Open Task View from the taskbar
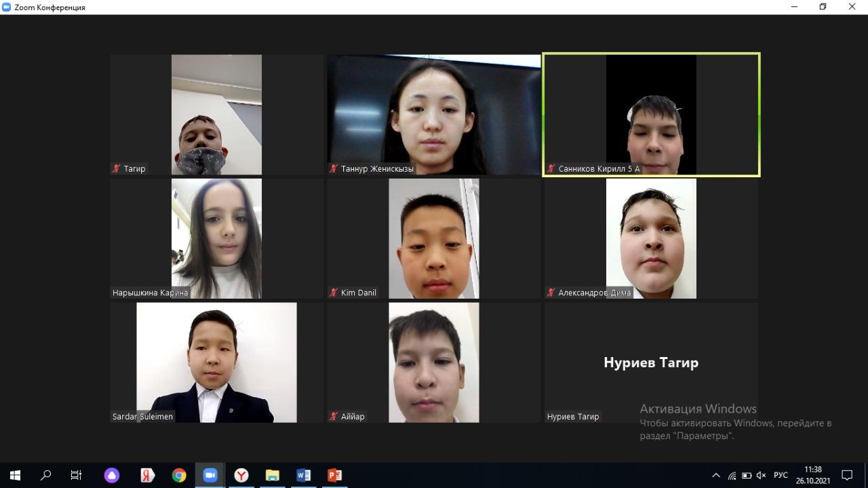This screenshot has width=868, height=488. click(77, 475)
